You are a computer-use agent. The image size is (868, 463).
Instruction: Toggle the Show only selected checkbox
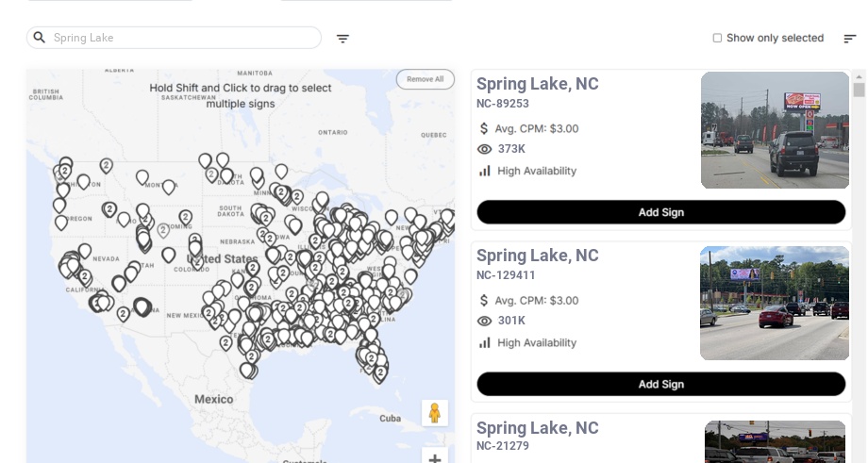pyautogui.click(x=717, y=39)
